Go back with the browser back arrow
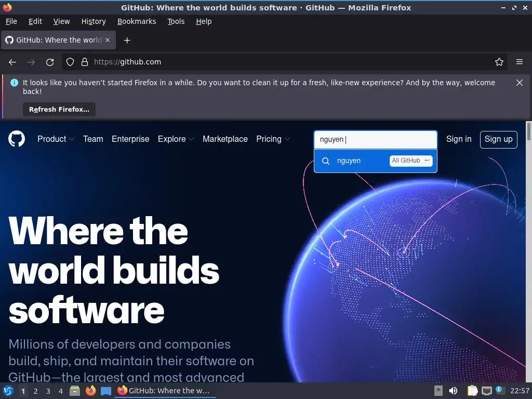The height and width of the screenshot is (399, 532). 12,62
